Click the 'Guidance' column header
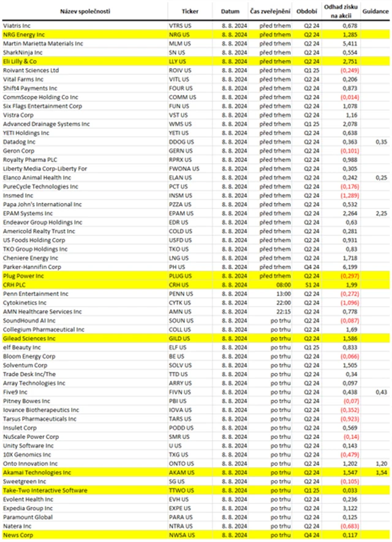This screenshot has width=392, height=542. (375, 11)
